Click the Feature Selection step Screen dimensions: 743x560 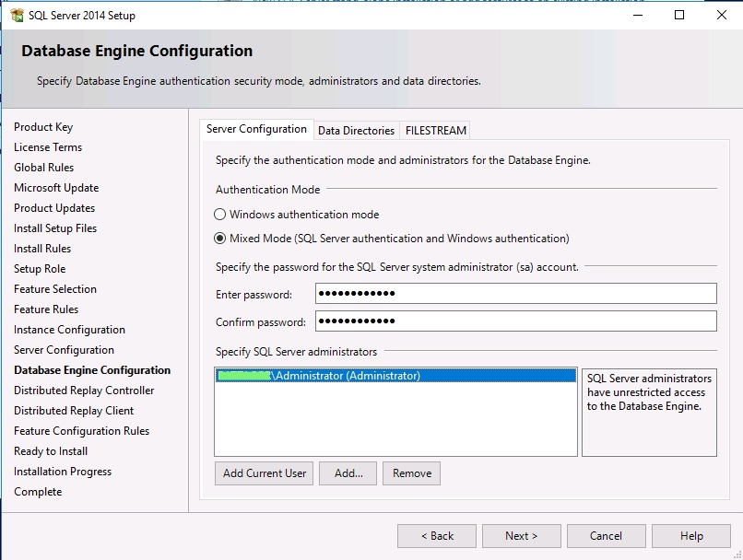pyautogui.click(x=55, y=289)
